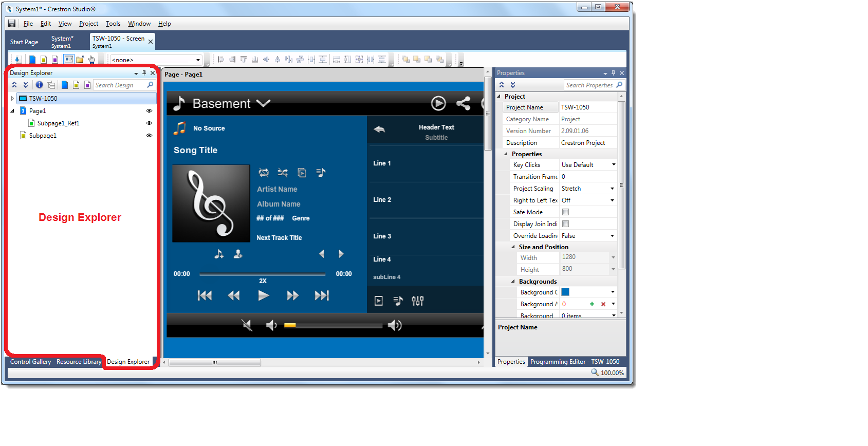This screenshot has height=446, width=868.
Task: Click the save disk icon
Action: [11, 24]
